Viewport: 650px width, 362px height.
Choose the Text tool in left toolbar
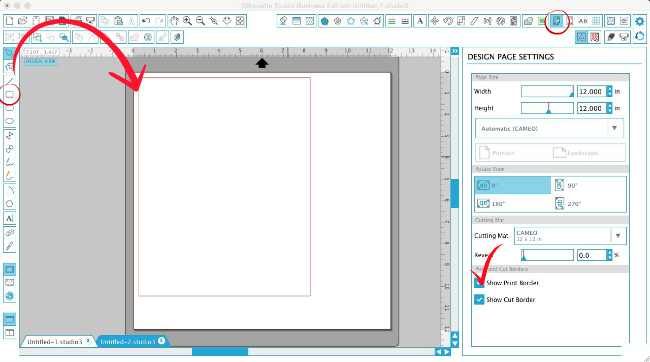click(10, 218)
